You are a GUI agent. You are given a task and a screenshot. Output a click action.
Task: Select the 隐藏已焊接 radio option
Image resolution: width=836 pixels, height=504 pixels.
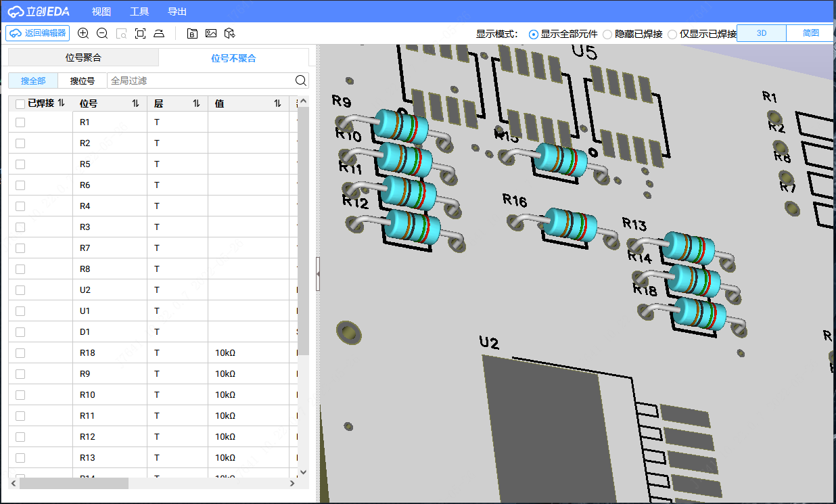tap(607, 34)
